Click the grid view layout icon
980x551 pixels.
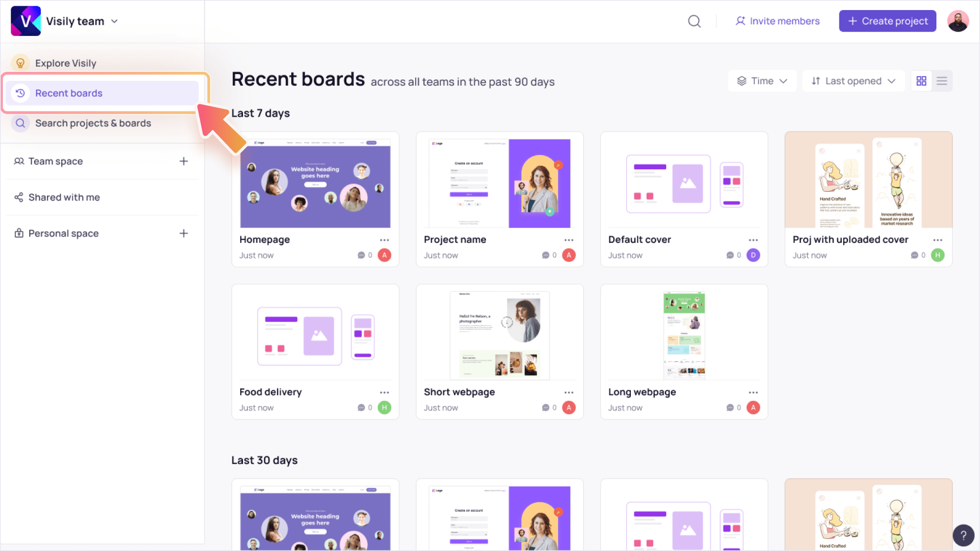click(922, 81)
